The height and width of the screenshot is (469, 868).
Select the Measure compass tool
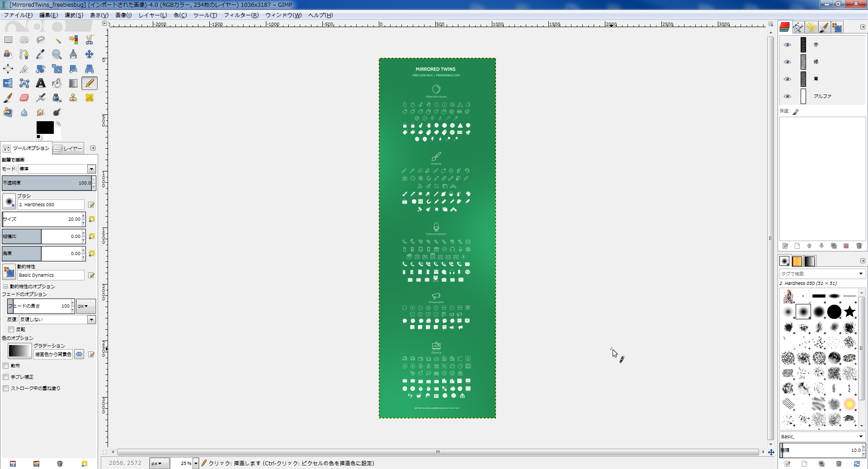pos(73,54)
